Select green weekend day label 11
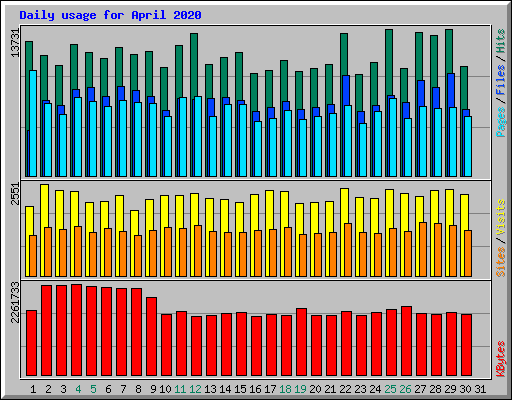Viewport: 512px width, 400px height. 180,389
